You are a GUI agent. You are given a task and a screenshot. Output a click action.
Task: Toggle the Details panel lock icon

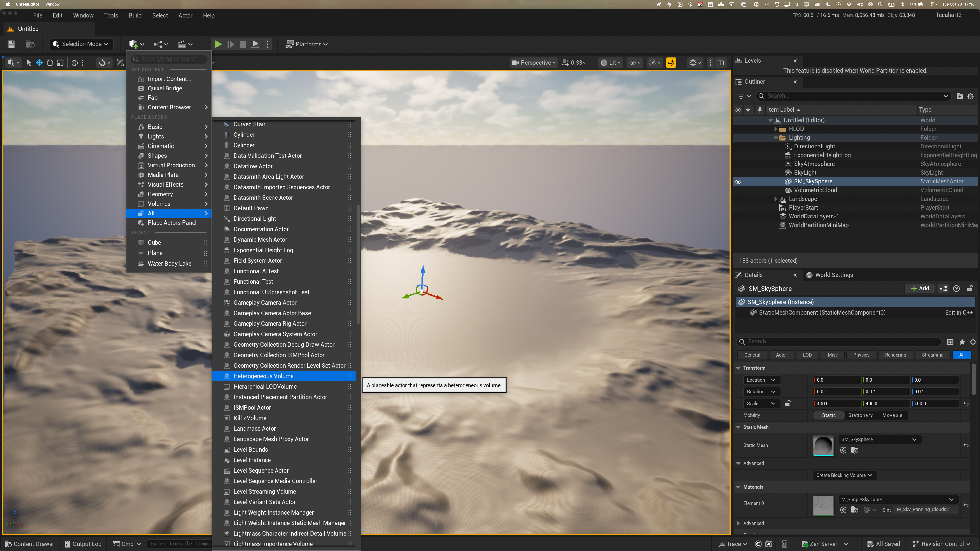970,289
